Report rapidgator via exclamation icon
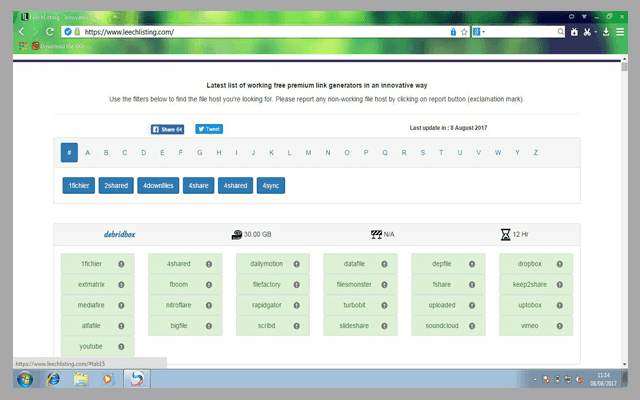Screen dimensions: 640x400 tap(297, 305)
